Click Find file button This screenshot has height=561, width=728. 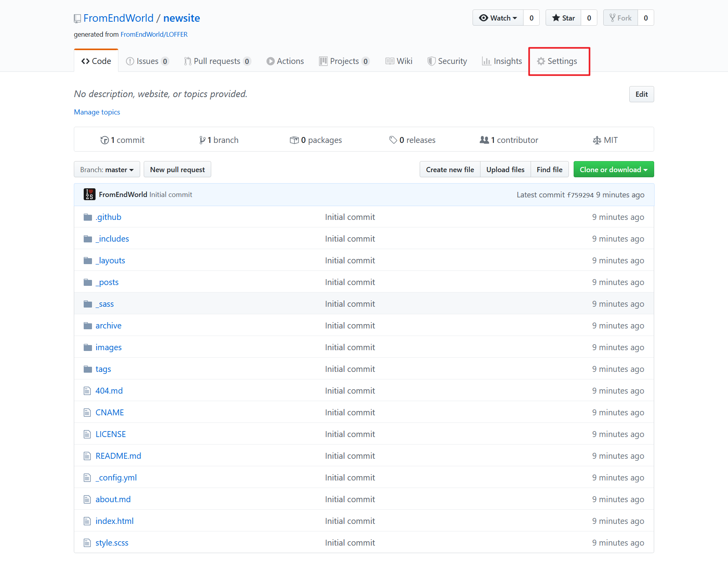pos(550,169)
